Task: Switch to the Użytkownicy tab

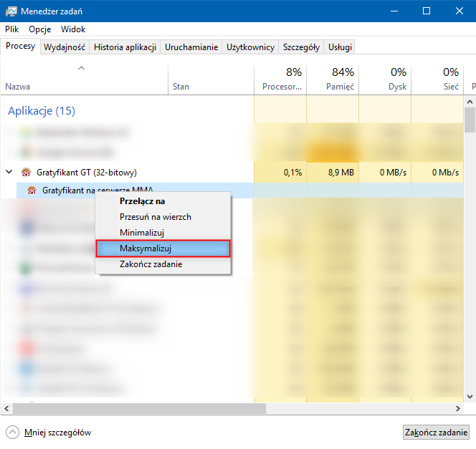Action: click(250, 47)
